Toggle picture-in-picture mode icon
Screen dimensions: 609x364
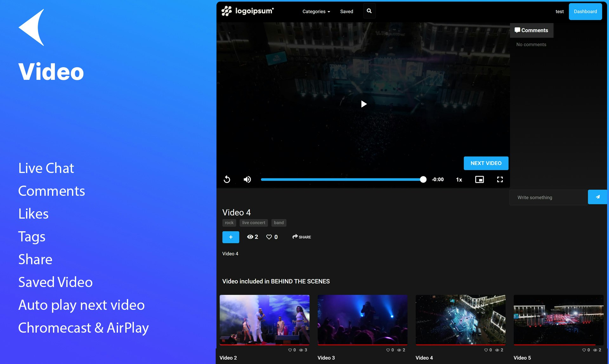tap(479, 180)
